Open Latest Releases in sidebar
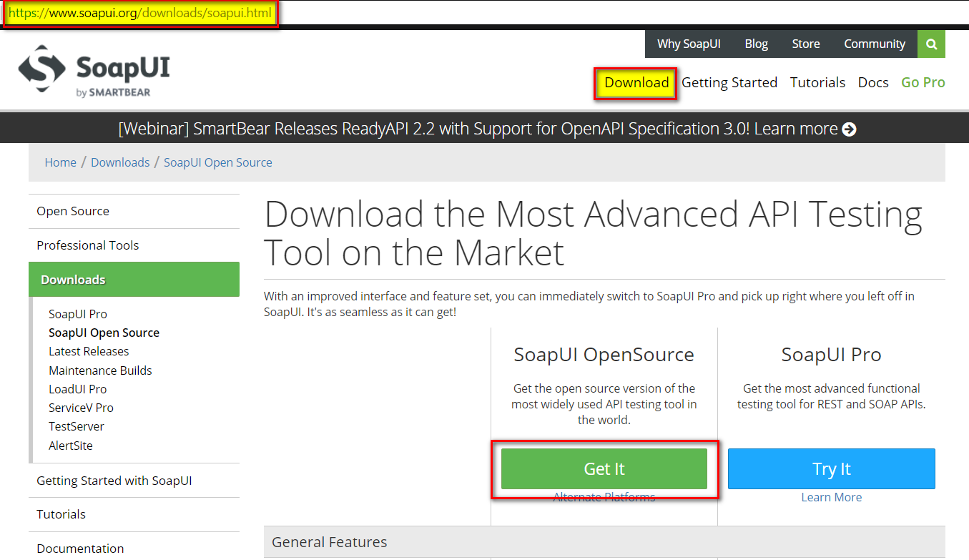 (89, 351)
